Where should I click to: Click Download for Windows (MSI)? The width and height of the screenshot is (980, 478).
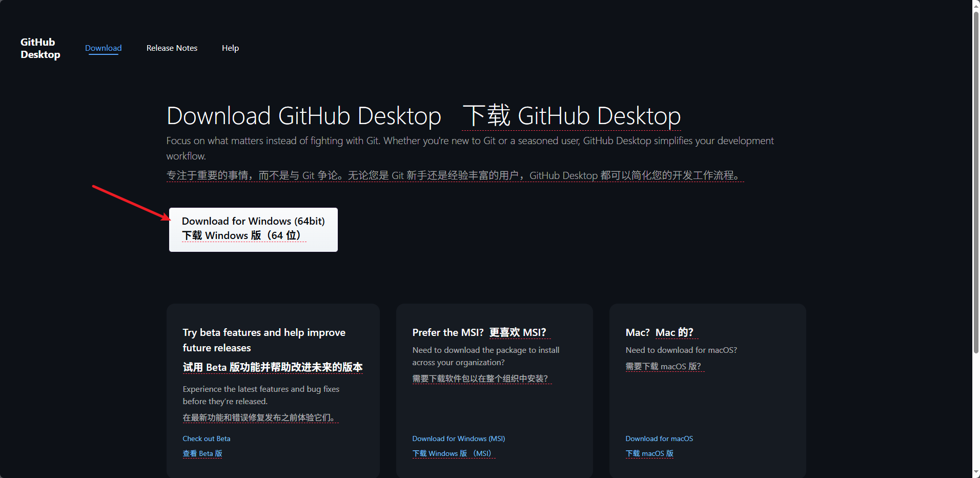pyautogui.click(x=458, y=439)
